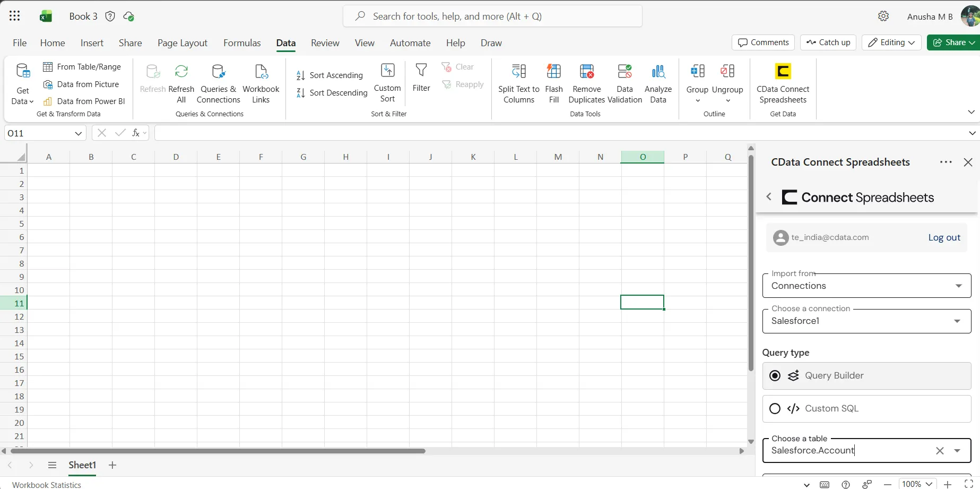Screen dimensions: 980x489
Task: Click the Comments button
Action: 763,42
